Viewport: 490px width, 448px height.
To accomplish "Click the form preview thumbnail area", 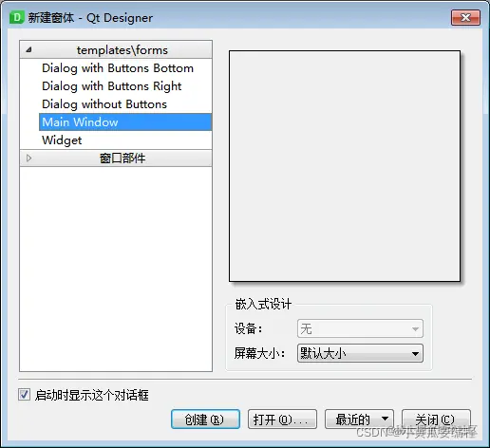I will [x=345, y=166].
